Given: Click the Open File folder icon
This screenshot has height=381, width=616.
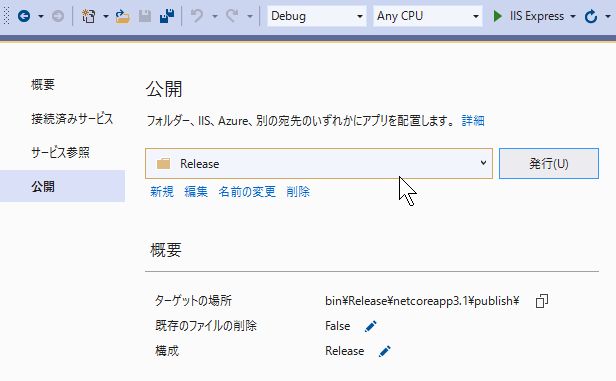Looking at the screenshot, I should (123, 16).
